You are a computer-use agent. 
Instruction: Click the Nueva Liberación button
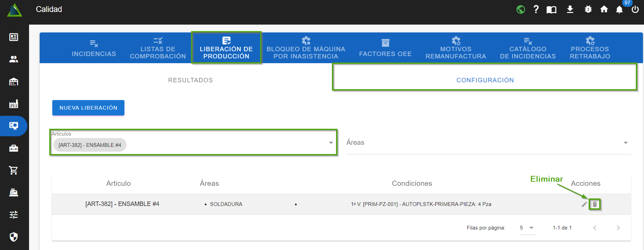(x=88, y=108)
